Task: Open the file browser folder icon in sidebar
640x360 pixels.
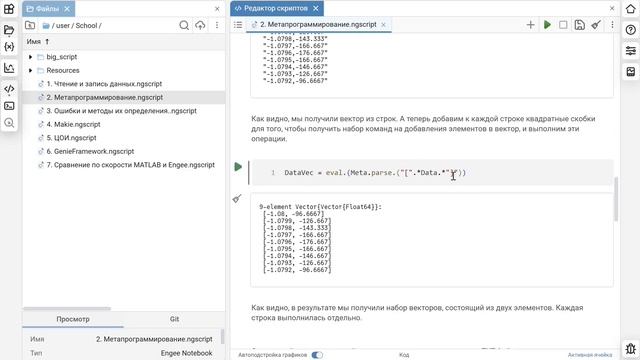Action: pos(9,29)
